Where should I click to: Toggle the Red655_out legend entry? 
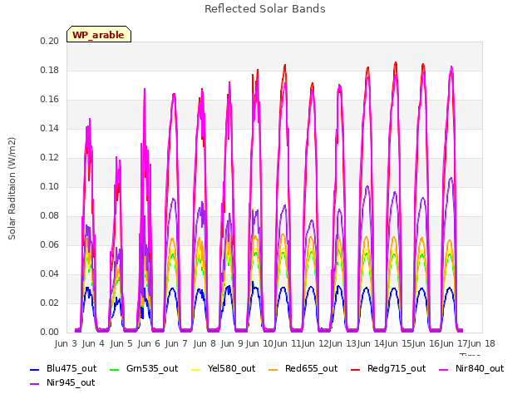click(303, 369)
